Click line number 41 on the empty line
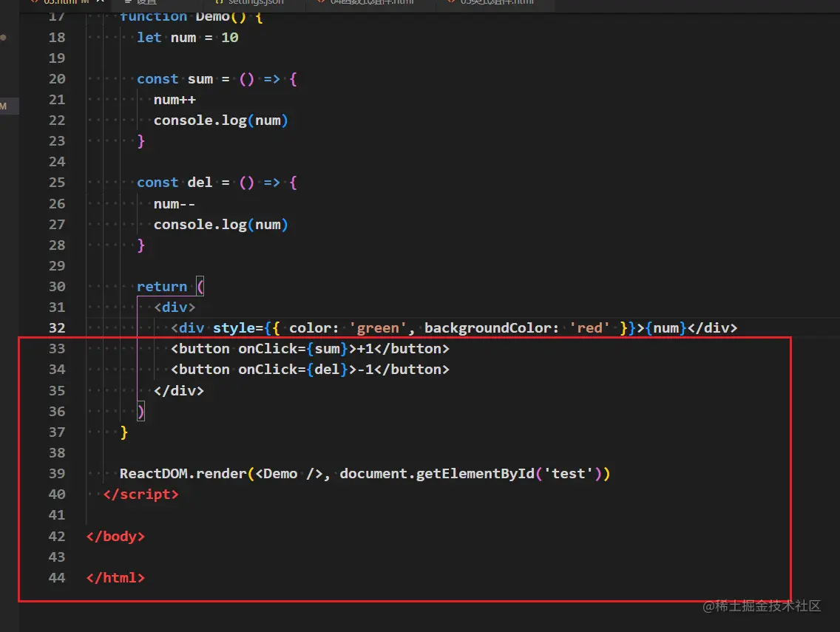This screenshot has height=632, width=840. (57, 514)
